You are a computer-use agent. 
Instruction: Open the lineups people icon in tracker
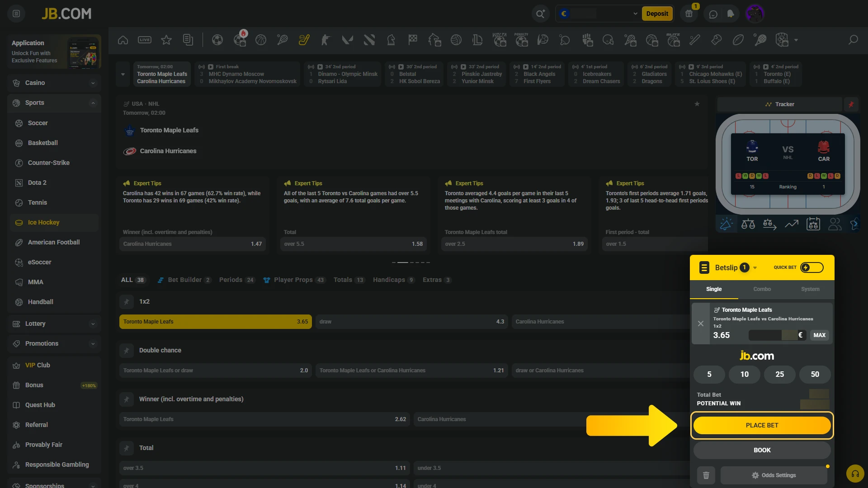[835, 224]
